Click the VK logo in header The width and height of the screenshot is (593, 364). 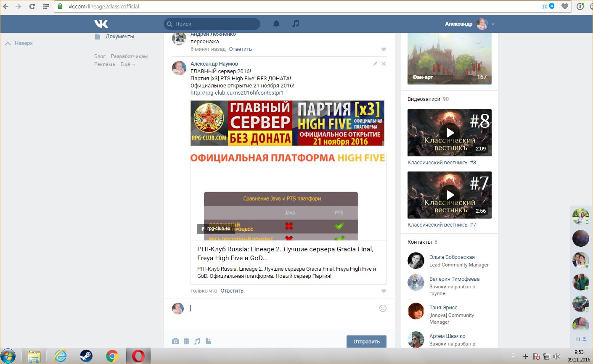click(101, 24)
